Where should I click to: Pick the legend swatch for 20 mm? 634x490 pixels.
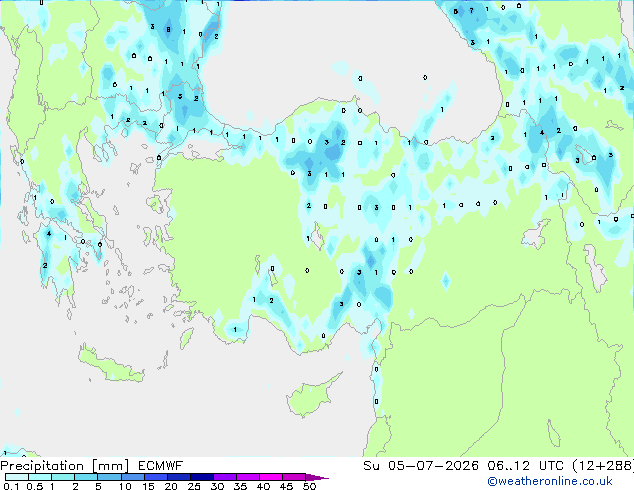pyautogui.click(x=178, y=477)
